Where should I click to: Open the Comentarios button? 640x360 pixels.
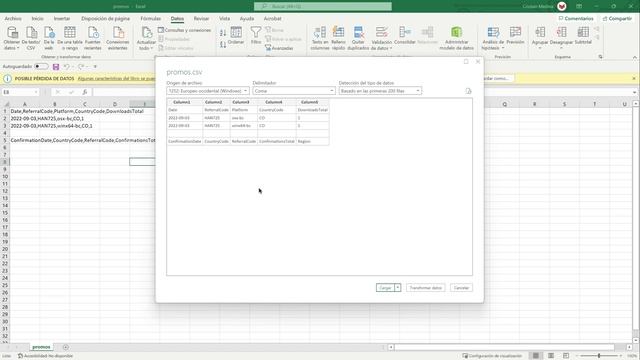pos(576,19)
